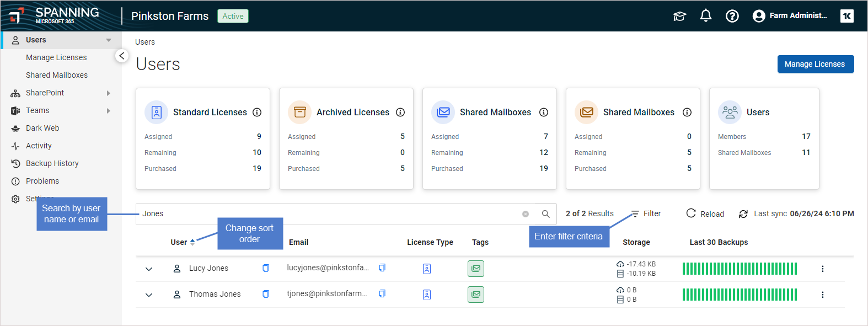
Task: Copy Thomas Jones user name
Action: click(266, 294)
